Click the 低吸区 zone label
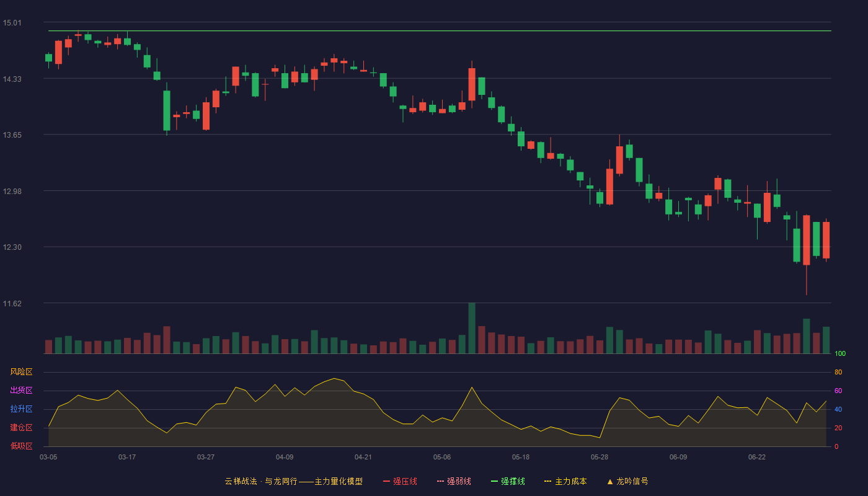The width and height of the screenshot is (868, 496). tap(21, 446)
